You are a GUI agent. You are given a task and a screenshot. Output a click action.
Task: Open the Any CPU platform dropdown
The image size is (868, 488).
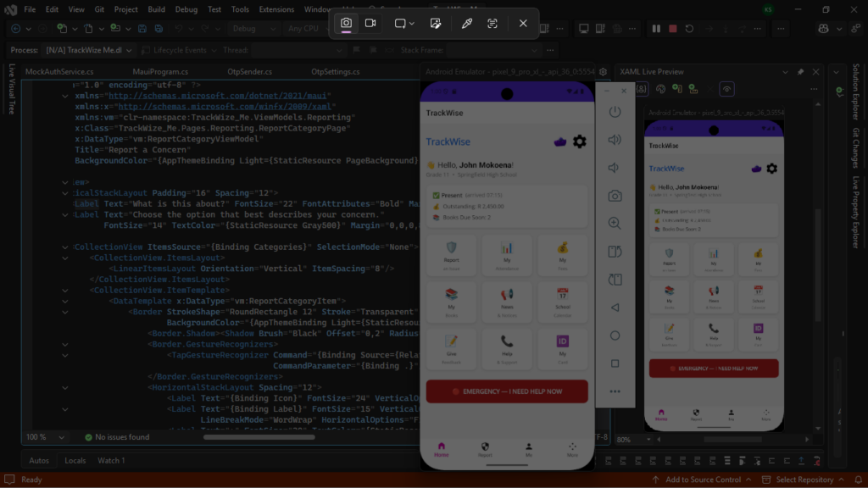(307, 28)
